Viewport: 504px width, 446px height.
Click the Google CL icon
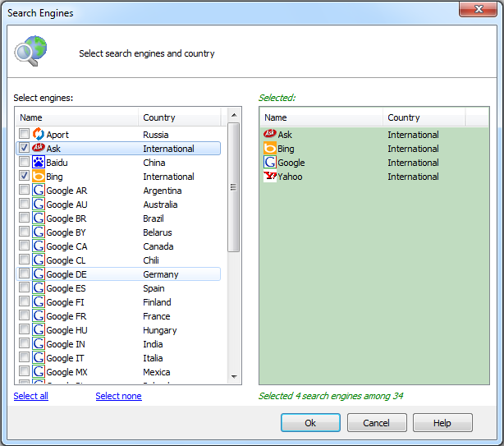coord(39,260)
